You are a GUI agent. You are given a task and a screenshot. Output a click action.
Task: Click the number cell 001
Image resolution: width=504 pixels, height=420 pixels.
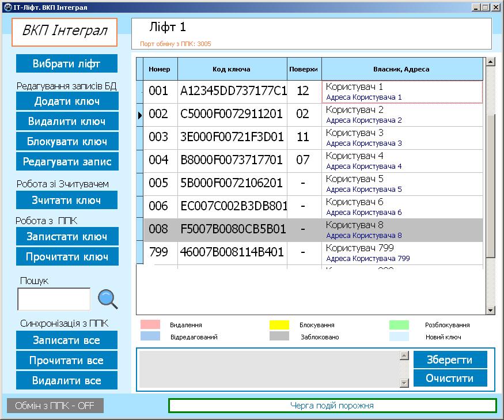[160, 92]
